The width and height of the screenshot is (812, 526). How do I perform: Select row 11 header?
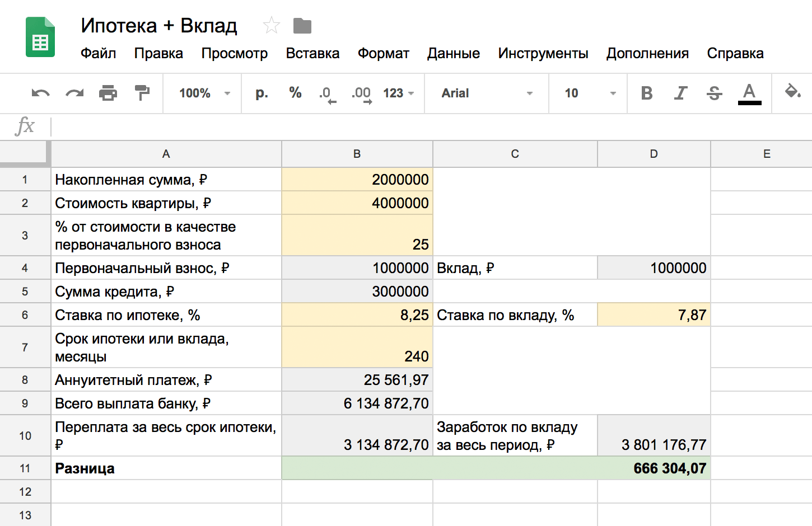25,468
